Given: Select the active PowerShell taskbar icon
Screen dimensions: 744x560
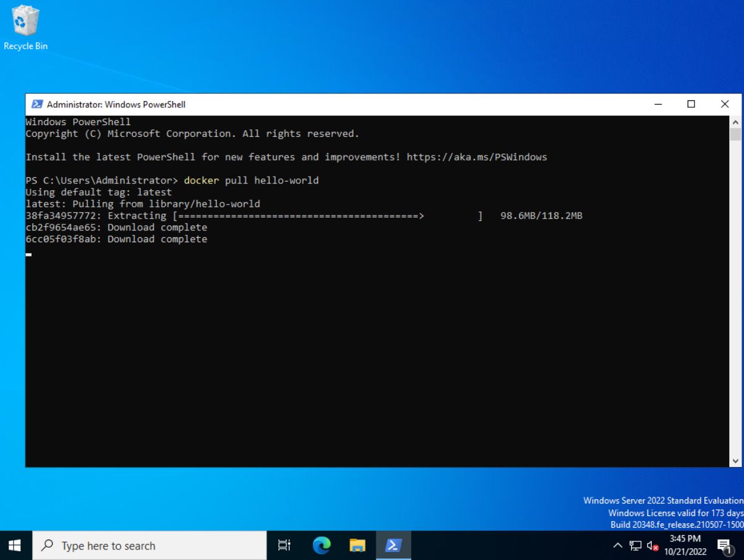Looking at the screenshot, I should (x=393, y=545).
